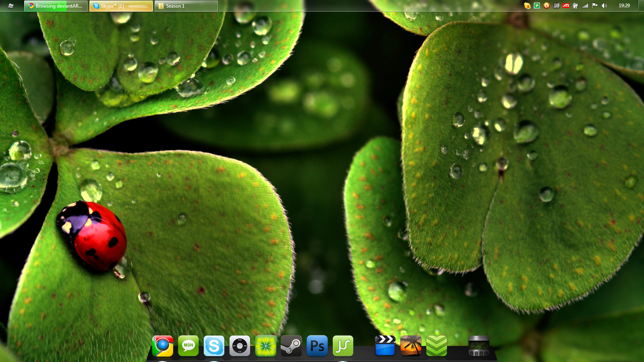Open the Action Center flag icon

click(595, 6)
